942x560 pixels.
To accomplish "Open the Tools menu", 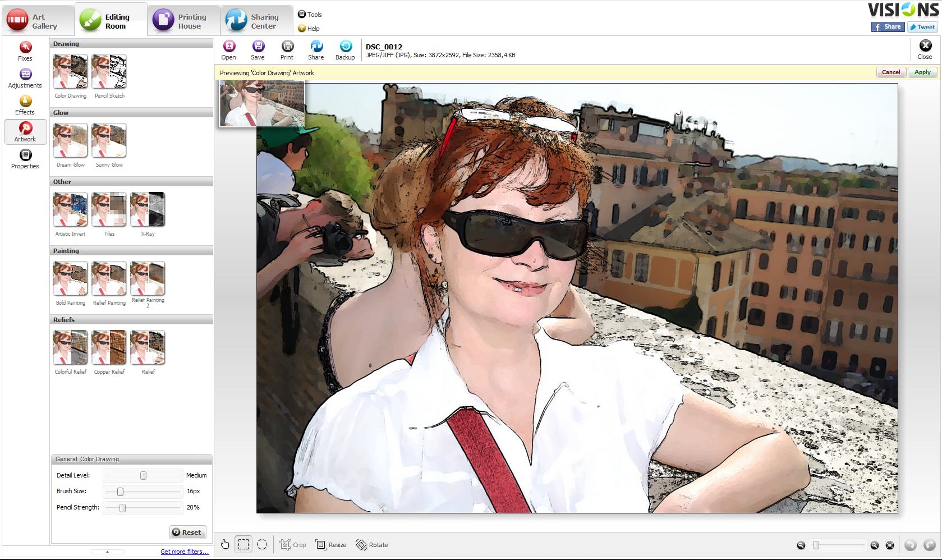I will [310, 15].
